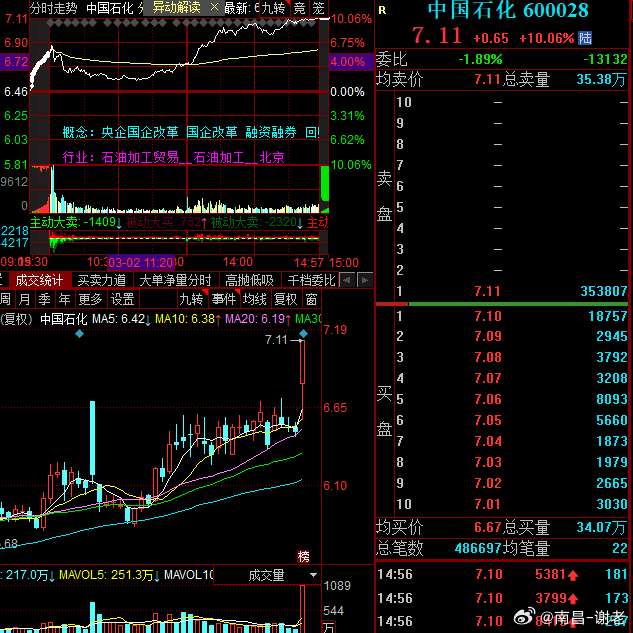This screenshot has width=633, height=633.
Task: Click the 03-02 11:20 time cursor label
Action: pyautogui.click(x=141, y=263)
